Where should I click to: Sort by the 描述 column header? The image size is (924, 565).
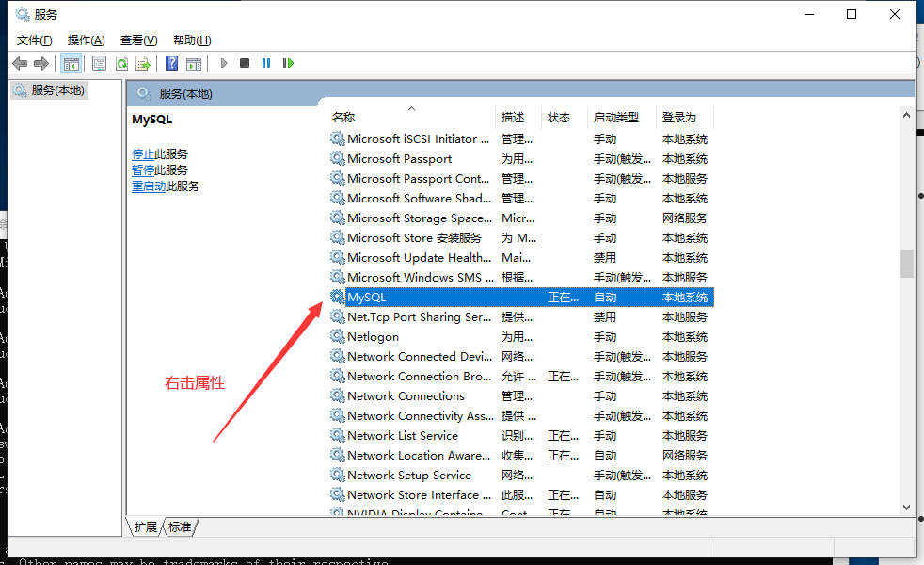tap(518, 117)
